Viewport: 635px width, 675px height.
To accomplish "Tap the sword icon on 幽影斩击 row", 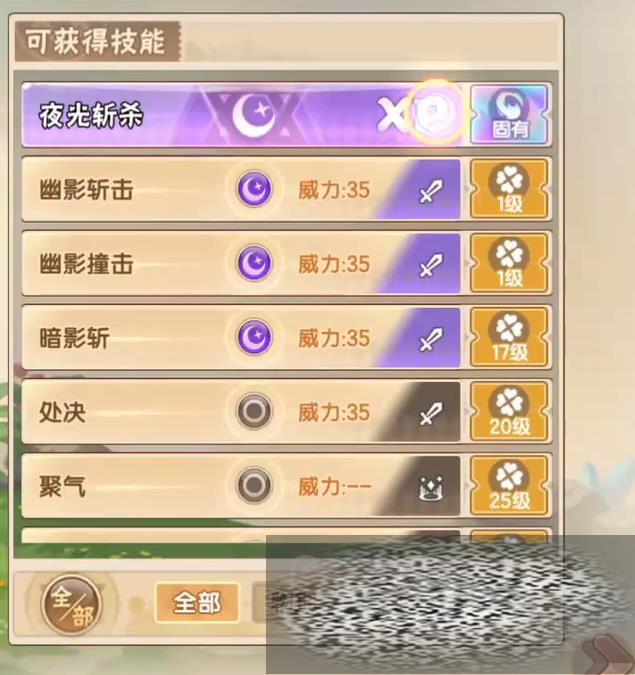I will coord(431,191).
